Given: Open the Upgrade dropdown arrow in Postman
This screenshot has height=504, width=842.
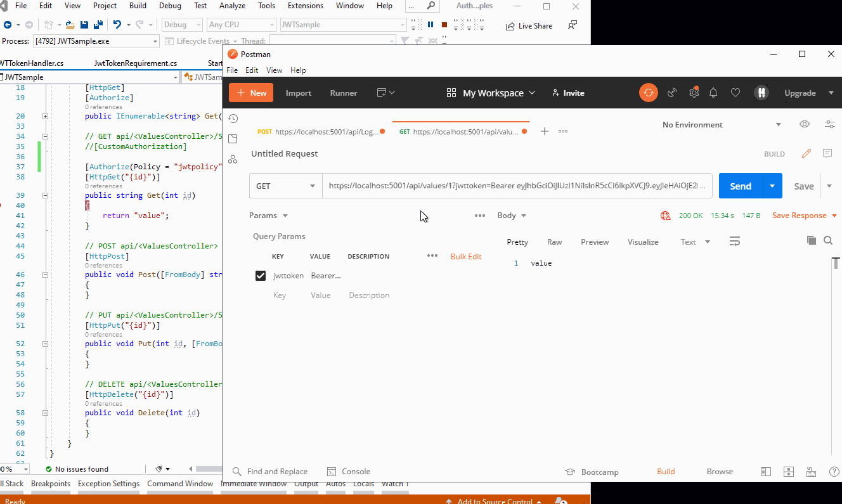Looking at the screenshot, I should [x=831, y=93].
